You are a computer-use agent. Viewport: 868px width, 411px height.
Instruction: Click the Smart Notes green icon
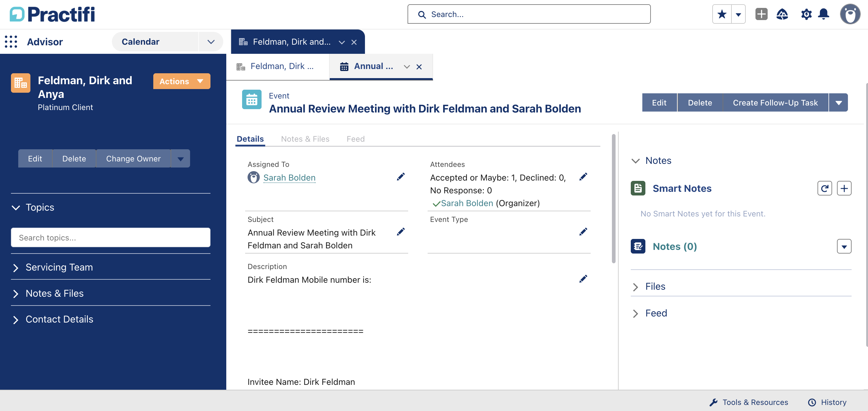coord(638,188)
